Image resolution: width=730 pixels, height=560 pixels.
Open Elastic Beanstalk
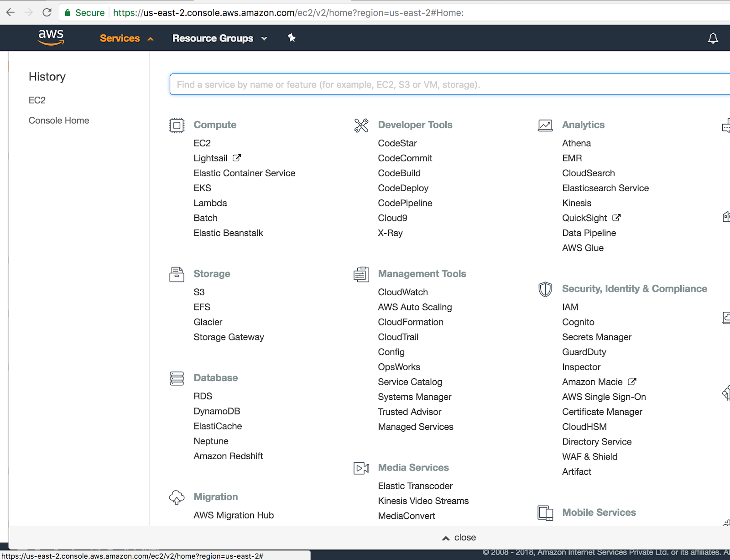click(229, 233)
